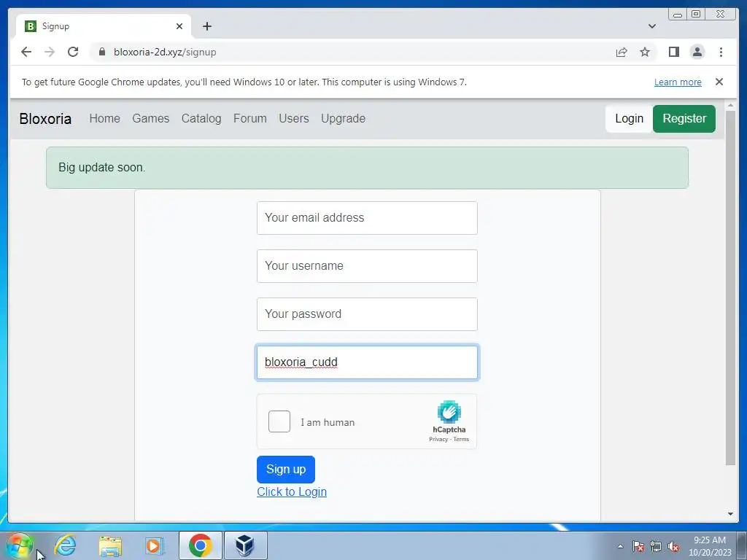Focus the email address field

pos(367,217)
